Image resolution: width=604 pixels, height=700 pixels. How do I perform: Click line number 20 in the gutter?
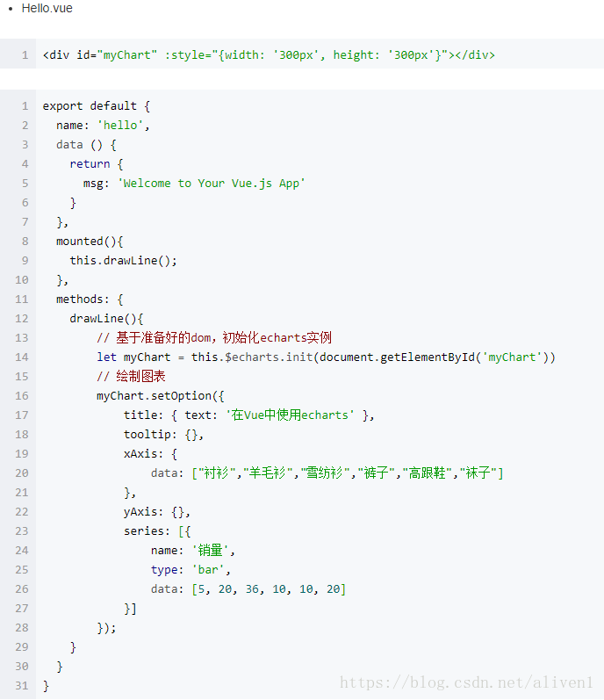[21, 473]
